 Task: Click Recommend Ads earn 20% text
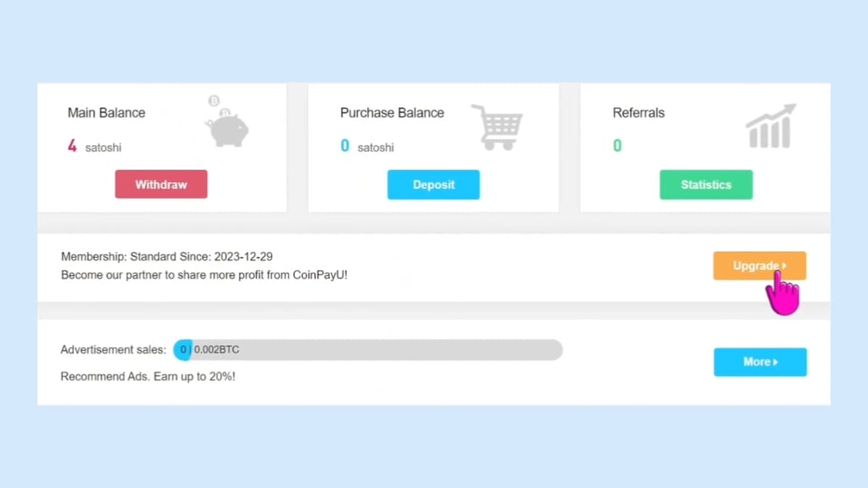[148, 377]
